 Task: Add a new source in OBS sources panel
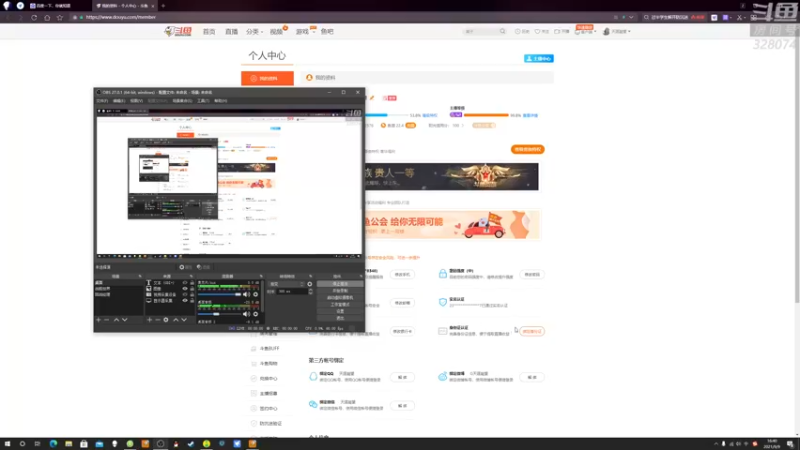coord(149,319)
